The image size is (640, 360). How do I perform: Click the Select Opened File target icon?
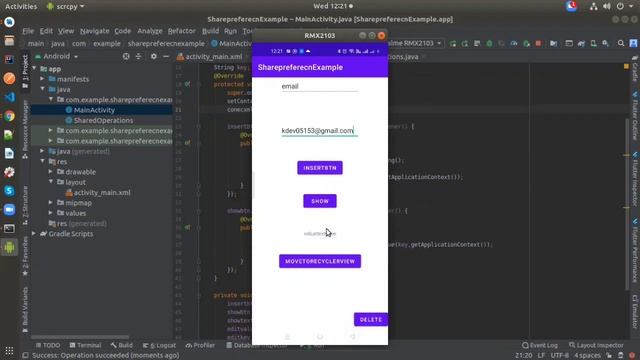pyautogui.click(x=126, y=56)
